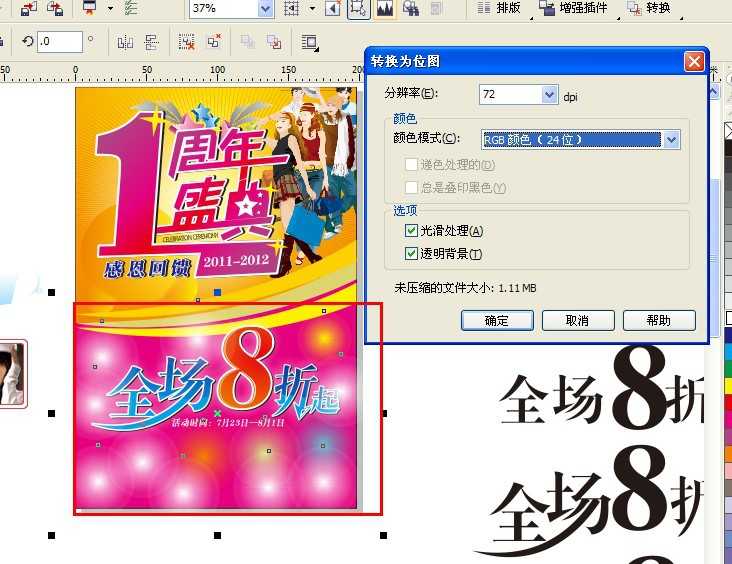Select the yellow swatch in the color palette

[728, 386]
